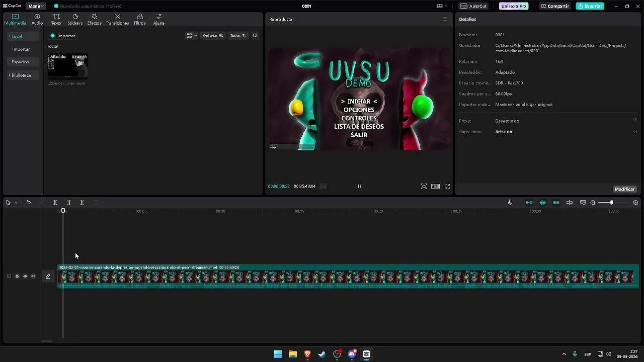Open File Explorer from taskbar

pos(292,354)
